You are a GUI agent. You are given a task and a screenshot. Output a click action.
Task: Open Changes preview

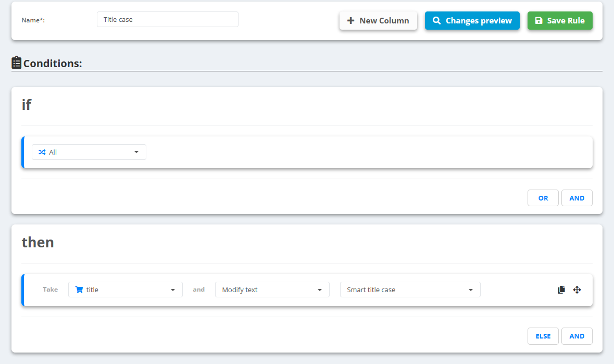[x=472, y=21]
